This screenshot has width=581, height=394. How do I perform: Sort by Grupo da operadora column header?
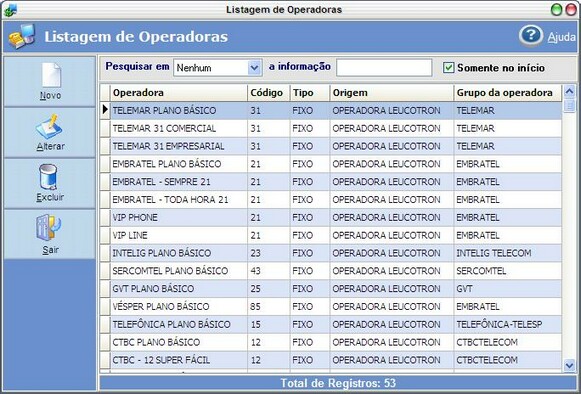pos(508,93)
